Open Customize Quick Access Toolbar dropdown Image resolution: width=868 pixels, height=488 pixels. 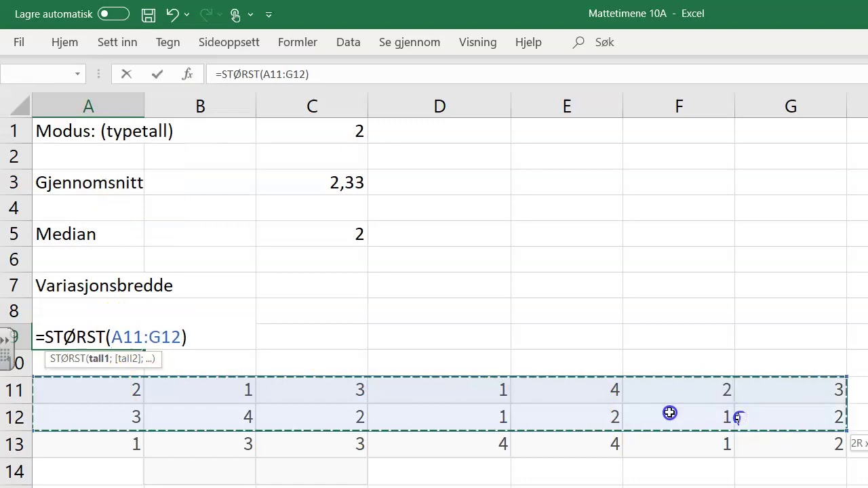pos(269,14)
